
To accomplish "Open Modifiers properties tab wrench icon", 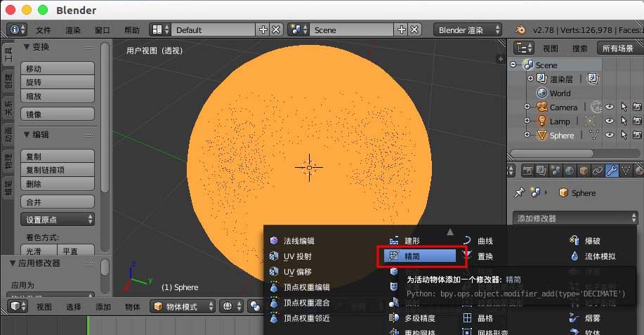I will (x=612, y=171).
